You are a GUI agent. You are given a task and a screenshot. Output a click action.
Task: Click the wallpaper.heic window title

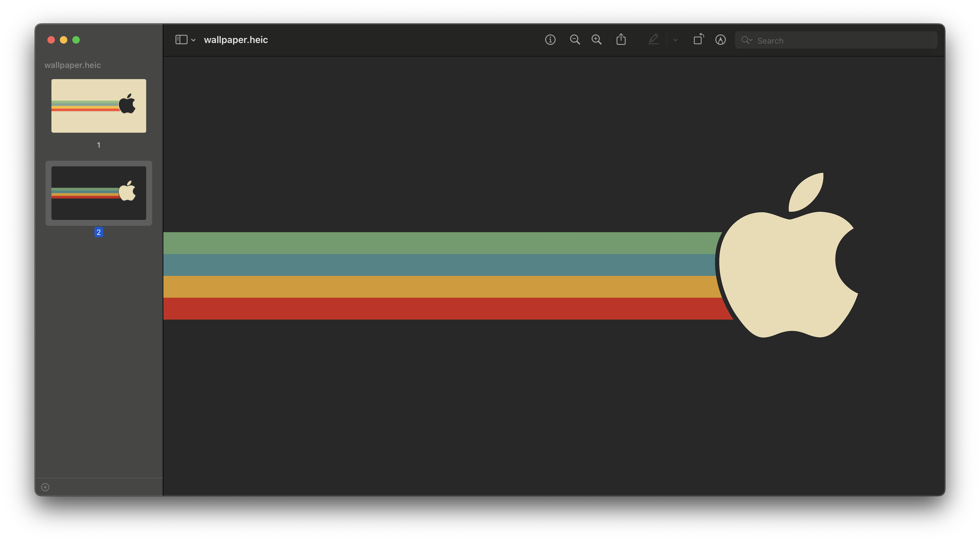click(235, 40)
